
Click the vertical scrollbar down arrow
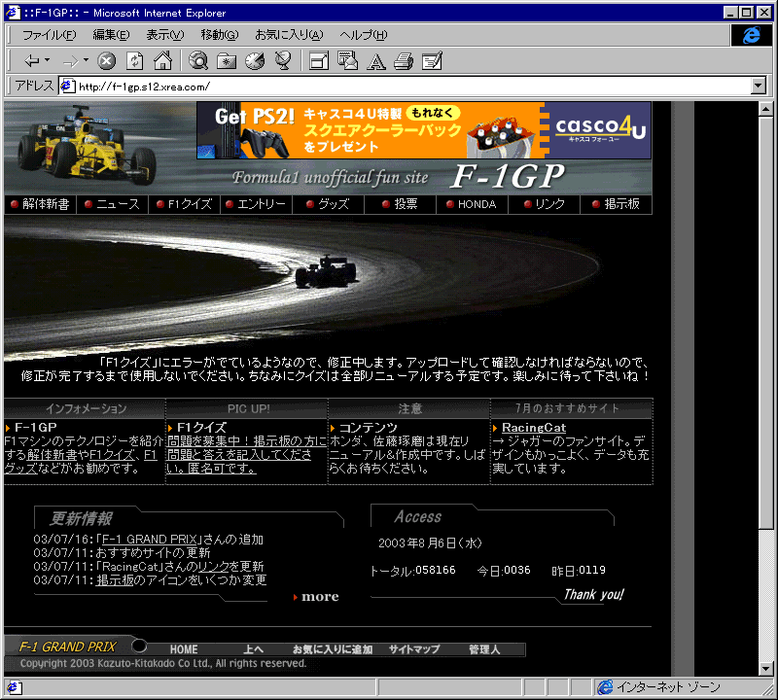coord(765,669)
